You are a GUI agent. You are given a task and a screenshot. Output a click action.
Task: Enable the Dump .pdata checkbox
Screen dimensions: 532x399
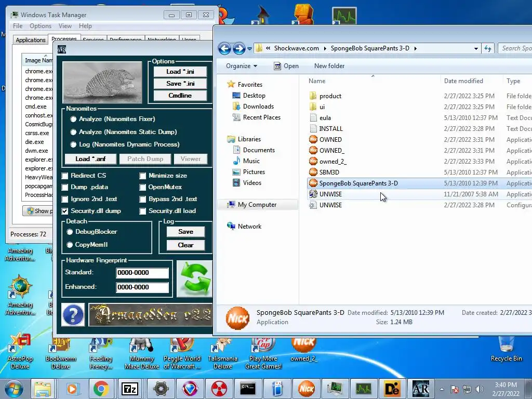point(65,187)
